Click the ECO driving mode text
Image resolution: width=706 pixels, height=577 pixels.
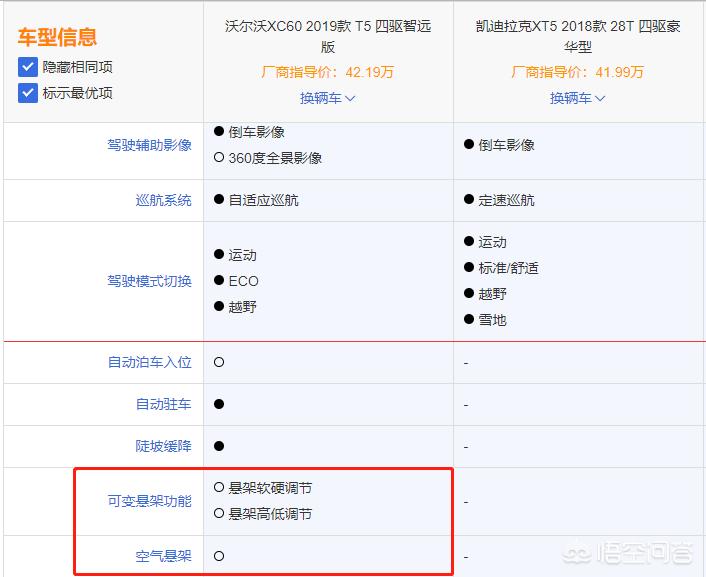pyautogui.click(x=243, y=281)
